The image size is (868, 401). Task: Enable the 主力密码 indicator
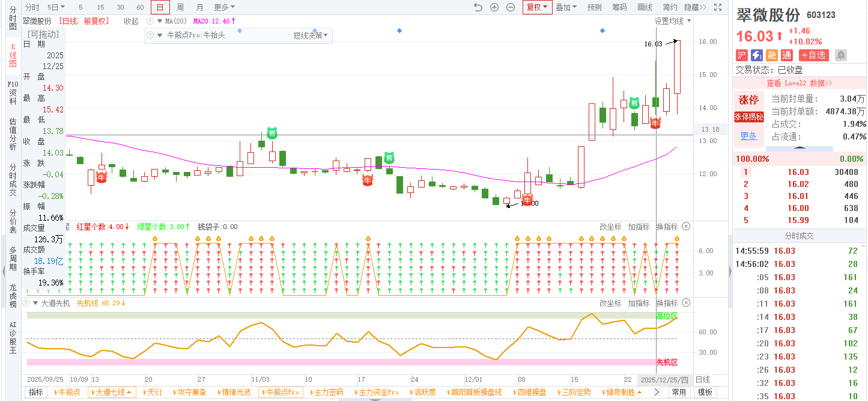[x=328, y=392]
